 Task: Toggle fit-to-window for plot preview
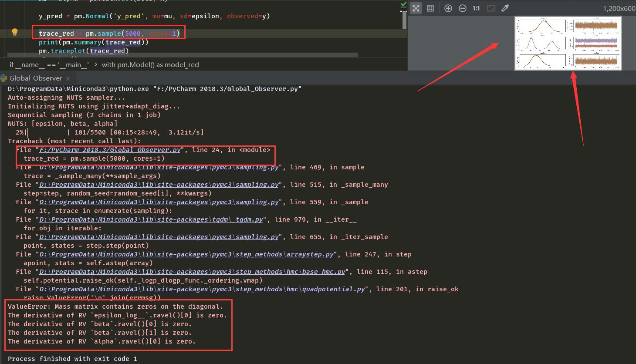pos(416,8)
